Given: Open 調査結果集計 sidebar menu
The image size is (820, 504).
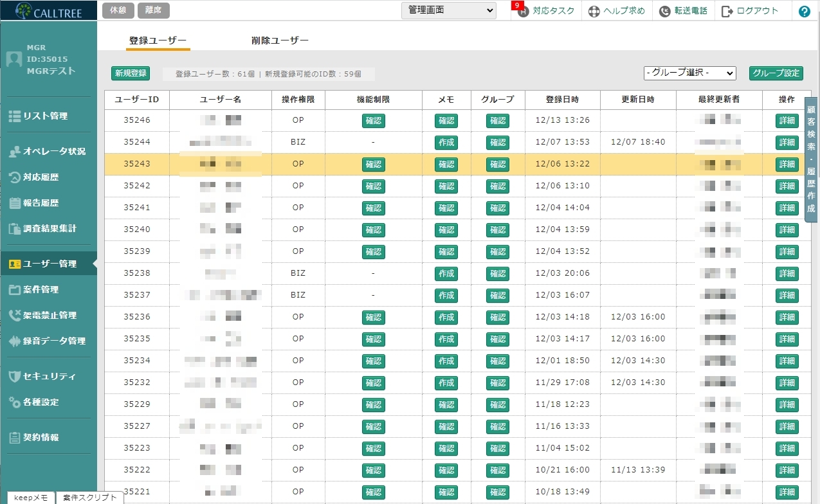Looking at the screenshot, I should 49,229.
